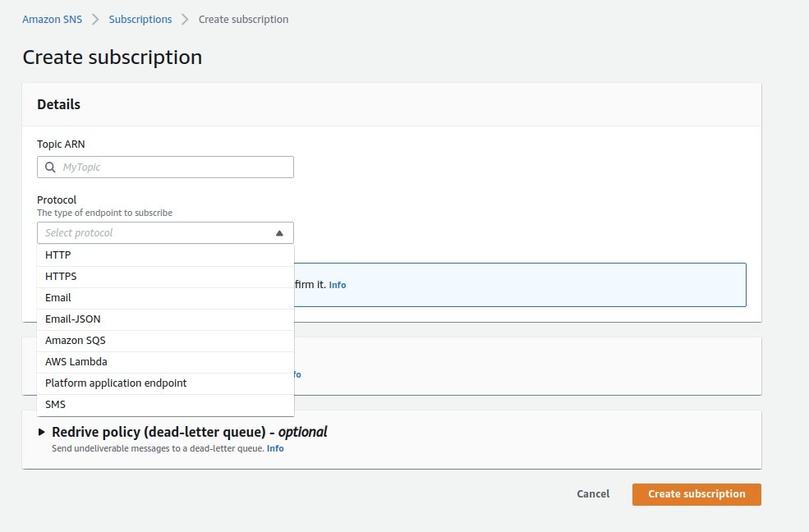Open the Info link in confirmation notice
The image size is (809, 532).
[x=338, y=285]
